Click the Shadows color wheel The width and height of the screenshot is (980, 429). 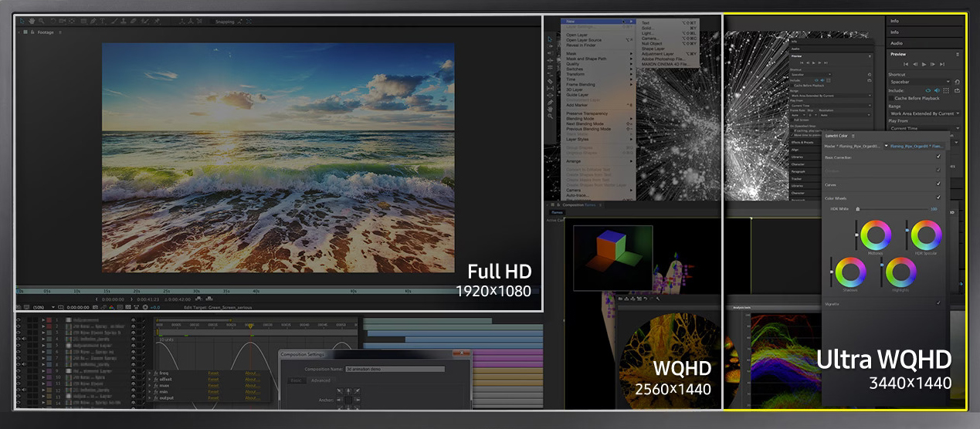850,272
